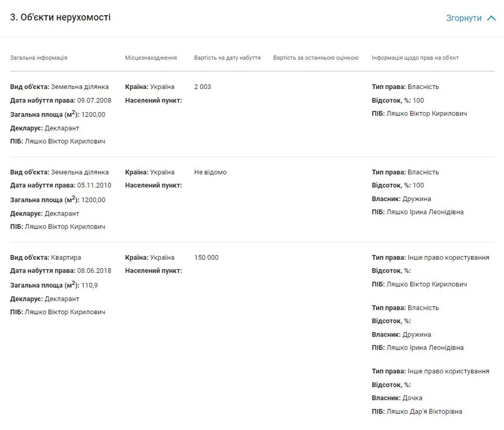Click the Місцезнаходження column header
The image size is (504, 430).
click(151, 58)
